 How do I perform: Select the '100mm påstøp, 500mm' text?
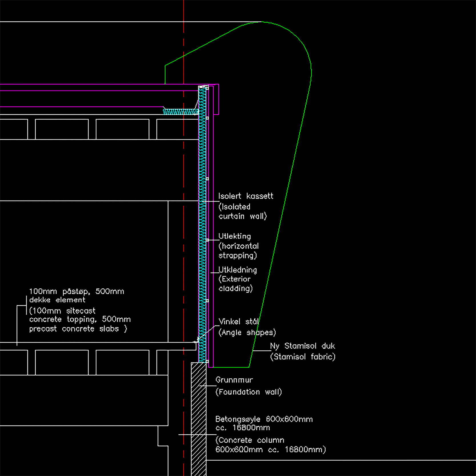point(77,291)
